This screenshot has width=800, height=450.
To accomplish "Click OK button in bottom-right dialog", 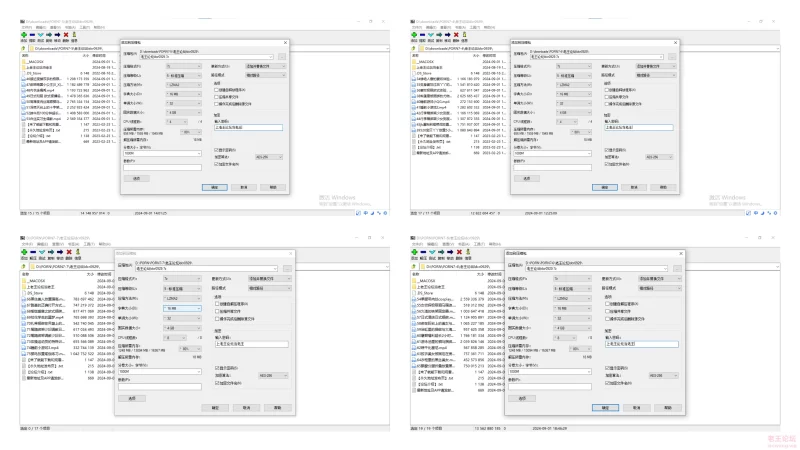I will pyautogui.click(x=606, y=408).
